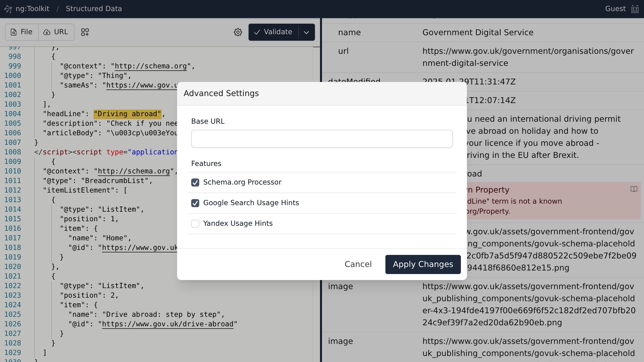
Task: Open docs book icon on Unknown Property
Action: pyautogui.click(x=634, y=189)
